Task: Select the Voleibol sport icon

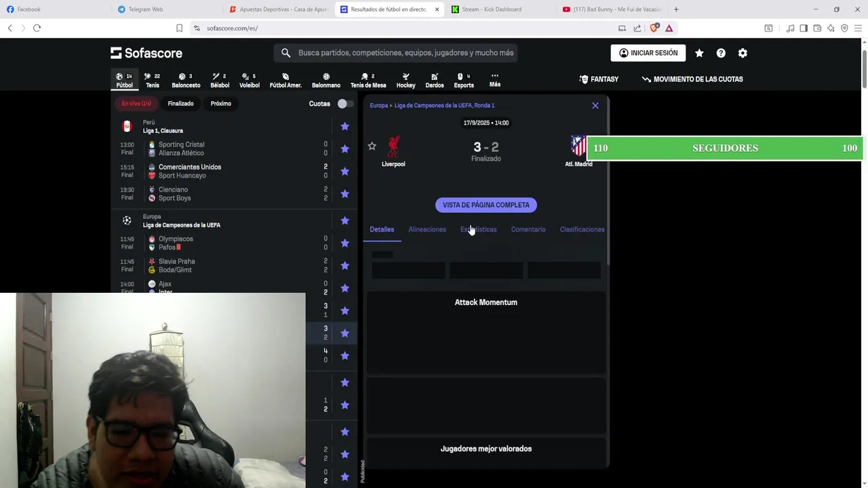Action: click(250, 80)
